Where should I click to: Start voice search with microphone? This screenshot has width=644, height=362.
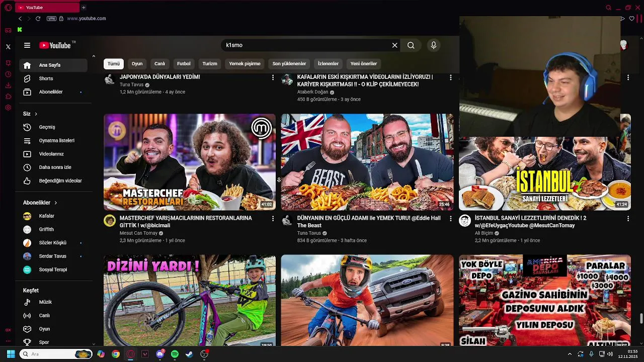[x=434, y=45]
